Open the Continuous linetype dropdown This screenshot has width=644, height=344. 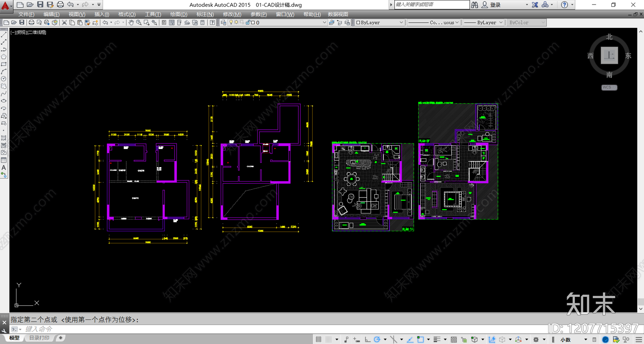click(433, 23)
